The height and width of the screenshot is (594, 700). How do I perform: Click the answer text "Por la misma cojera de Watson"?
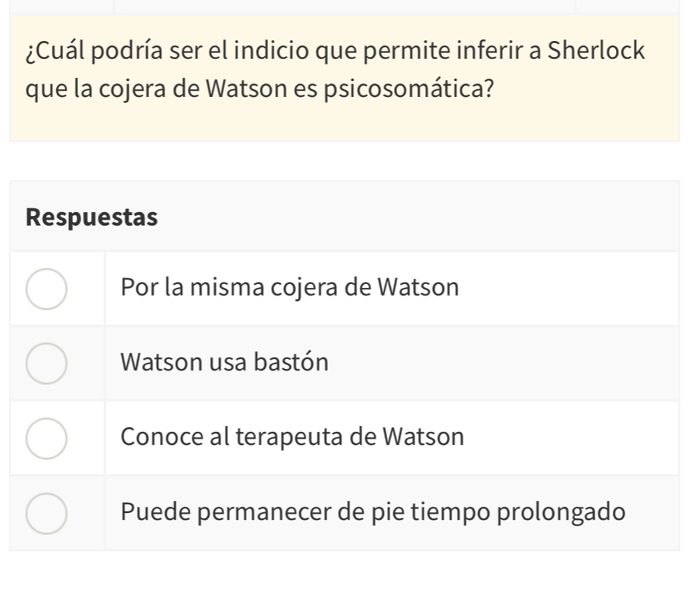(289, 289)
